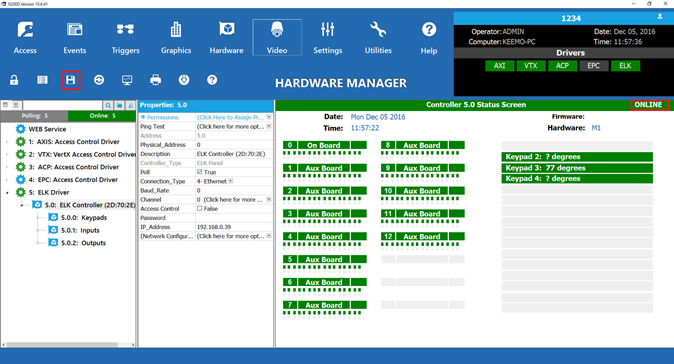Toggle the EPC driver indicator
Viewport: 674px width, 364px height.
(x=594, y=66)
